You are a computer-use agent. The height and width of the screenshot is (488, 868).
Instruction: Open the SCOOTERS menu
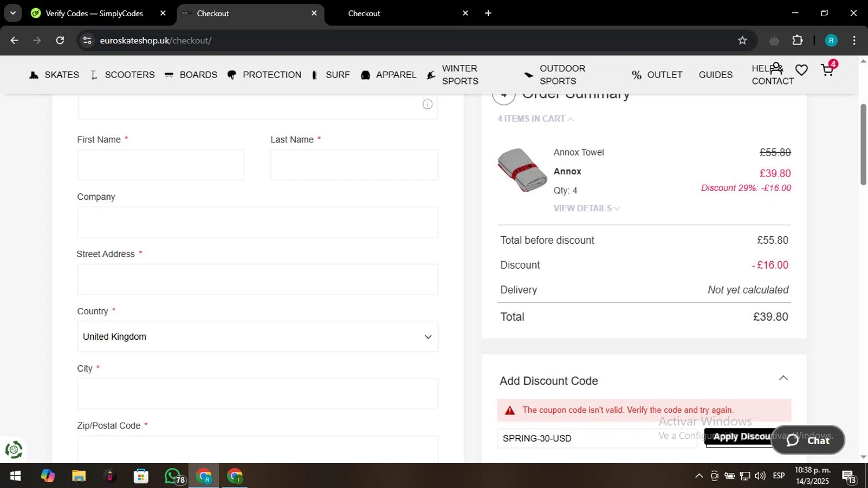123,75
